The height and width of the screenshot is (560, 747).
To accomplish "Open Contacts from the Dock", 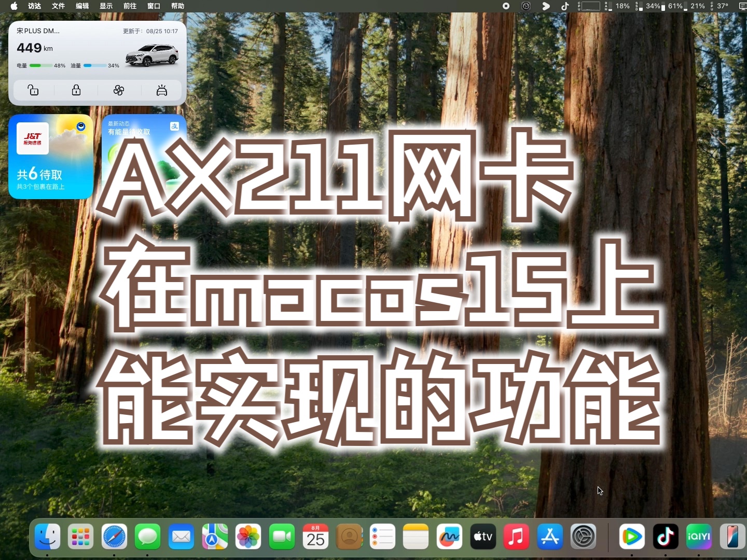I will 349,536.
